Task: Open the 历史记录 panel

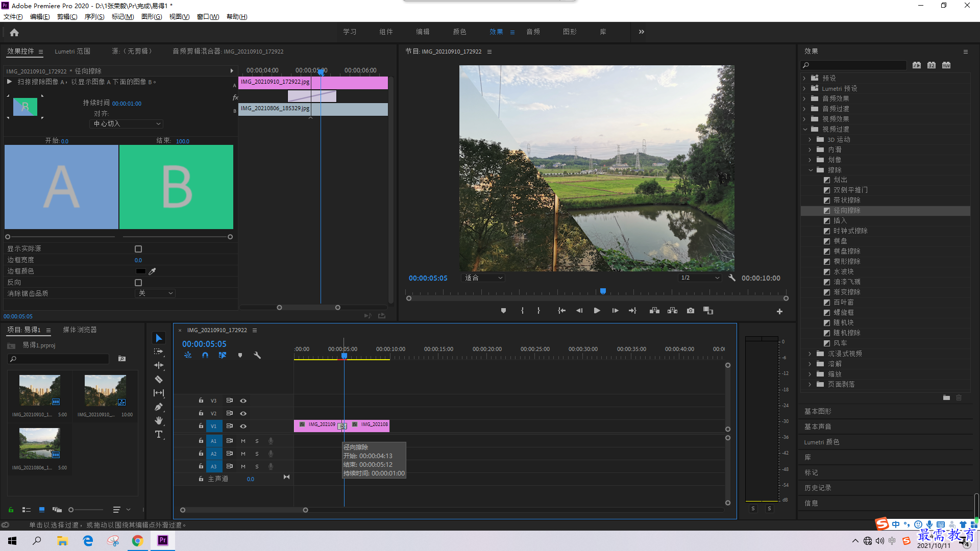Action: pyautogui.click(x=818, y=488)
